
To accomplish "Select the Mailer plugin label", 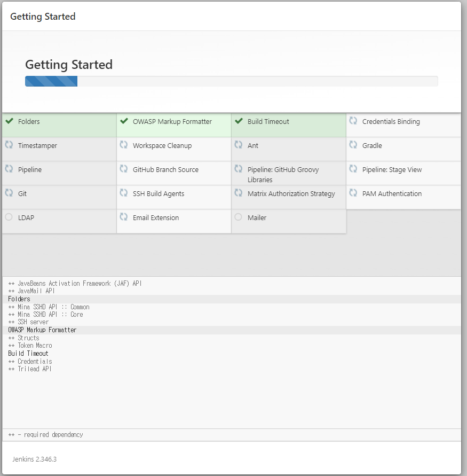I will pyautogui.click(x=257, y=217).
